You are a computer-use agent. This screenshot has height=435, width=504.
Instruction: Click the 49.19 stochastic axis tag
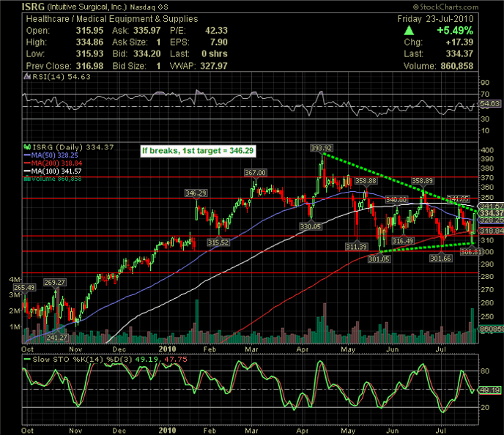[490, 390]
